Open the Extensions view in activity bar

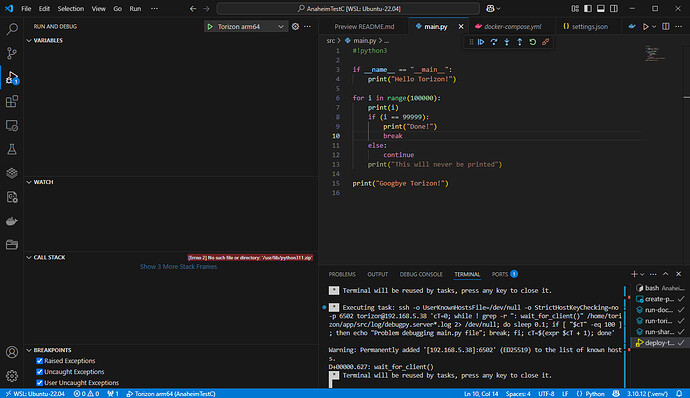pyautogui.click(x=12, y=102)
